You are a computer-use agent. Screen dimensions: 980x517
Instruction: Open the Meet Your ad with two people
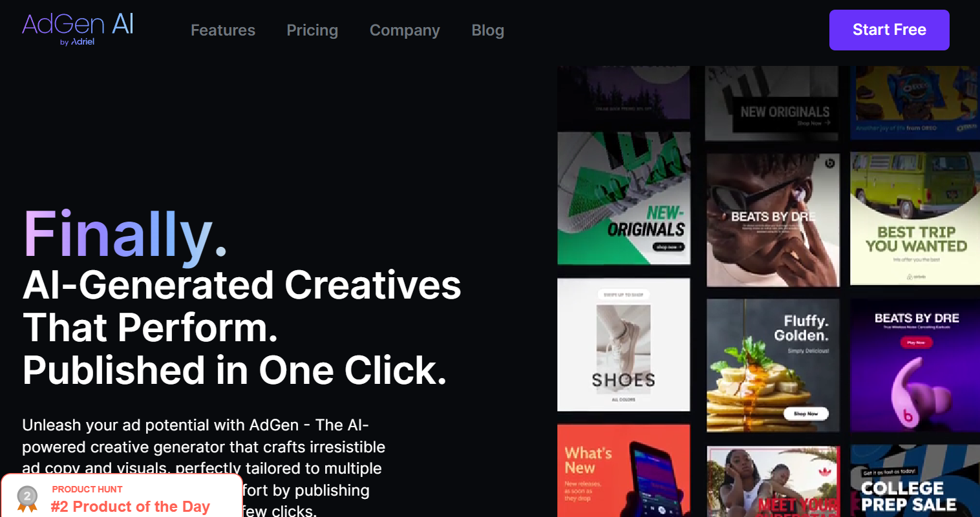773,481
